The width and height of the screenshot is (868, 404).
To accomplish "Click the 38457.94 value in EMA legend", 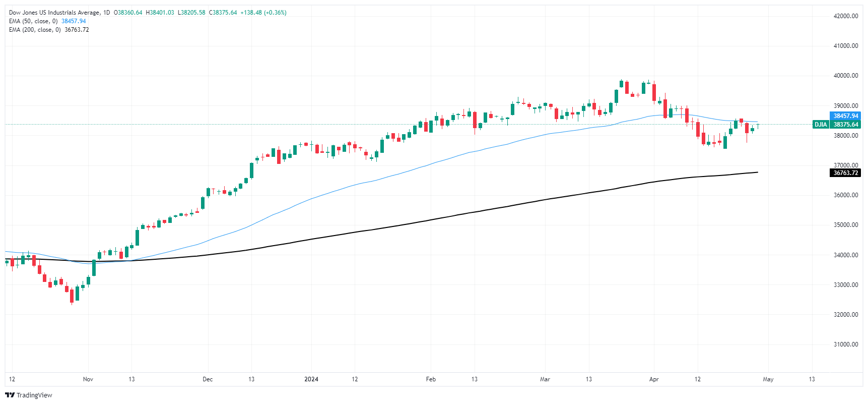I will 74,21.
